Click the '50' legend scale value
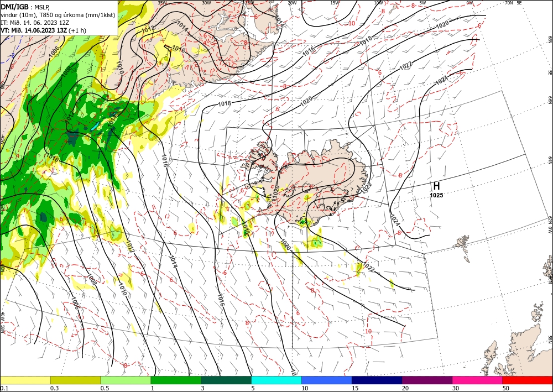Viewport: 553px width, 392px height. pyautogui.click(x=506, y=388)
